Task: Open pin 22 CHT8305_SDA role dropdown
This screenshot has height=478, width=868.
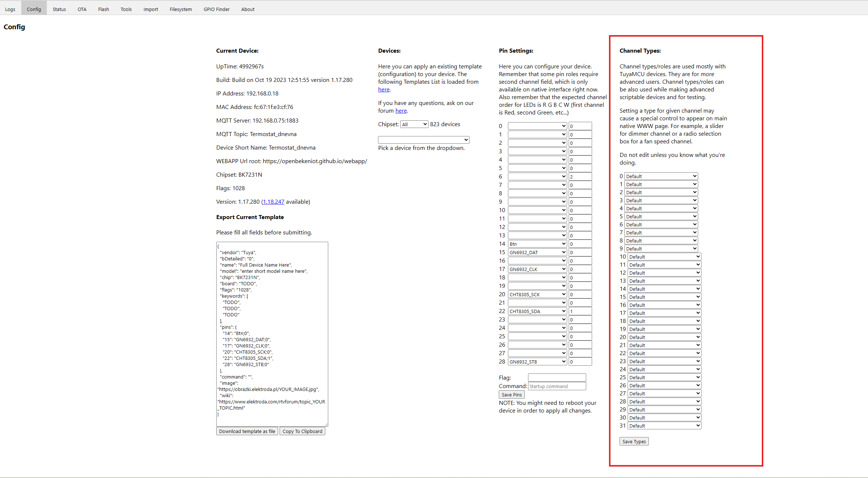Action: coord(537,311)
